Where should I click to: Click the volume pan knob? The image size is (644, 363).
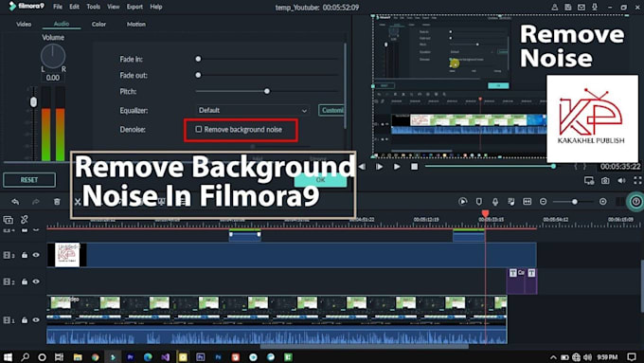(53, 56)
